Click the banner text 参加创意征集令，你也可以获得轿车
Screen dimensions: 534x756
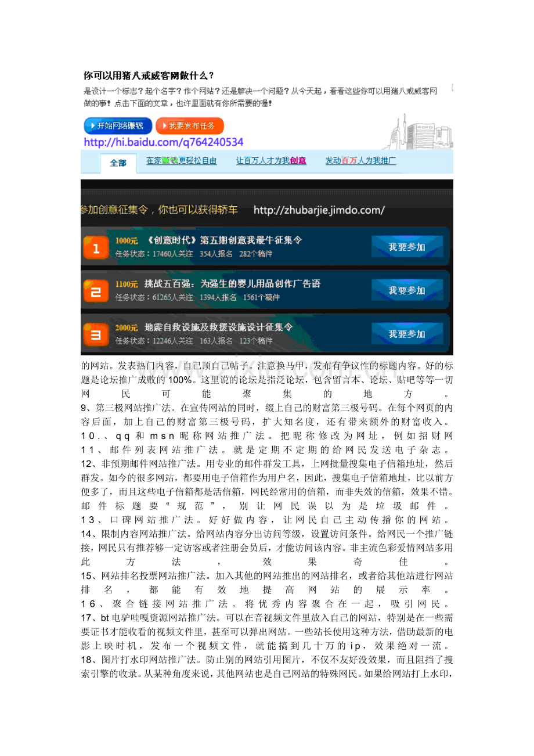159,210
